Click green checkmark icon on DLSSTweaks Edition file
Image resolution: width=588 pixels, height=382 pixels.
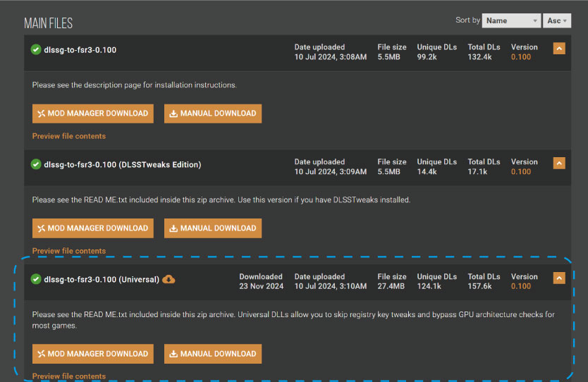click(36, 164)
